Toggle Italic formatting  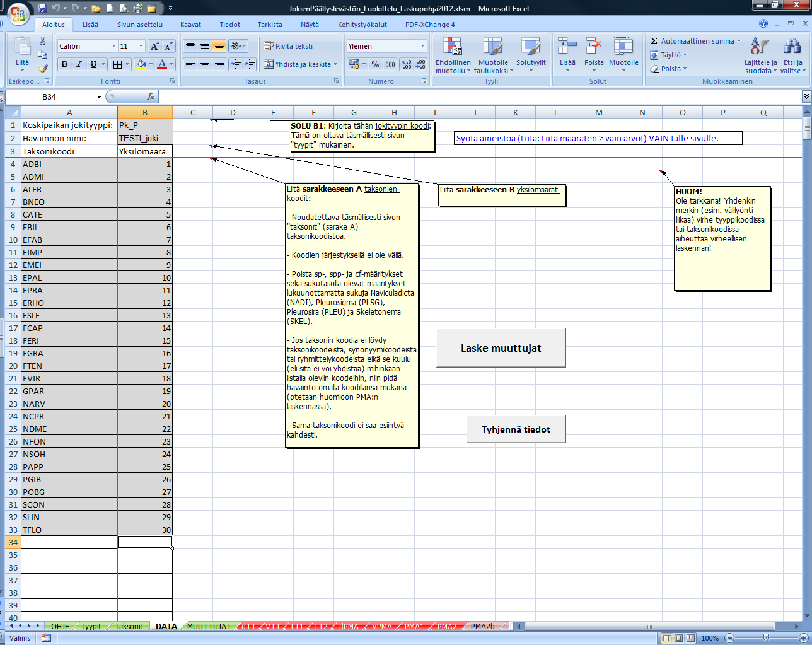coord(79,64)
